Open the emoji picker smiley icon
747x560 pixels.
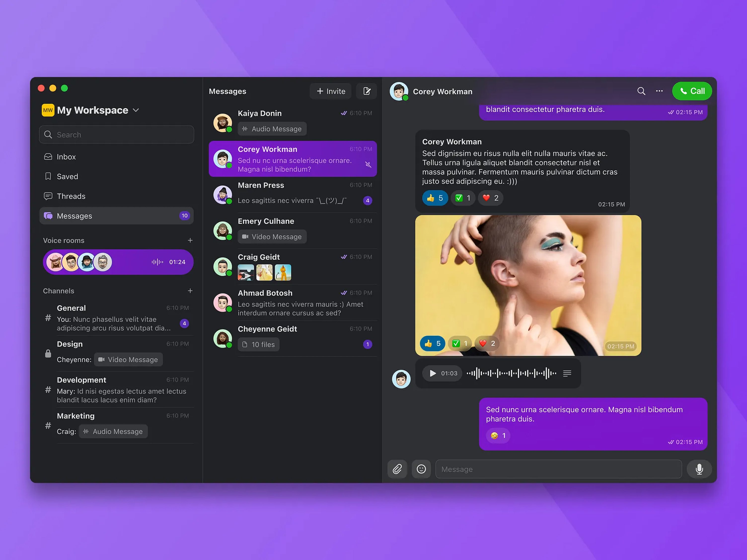tap(421, 469)
